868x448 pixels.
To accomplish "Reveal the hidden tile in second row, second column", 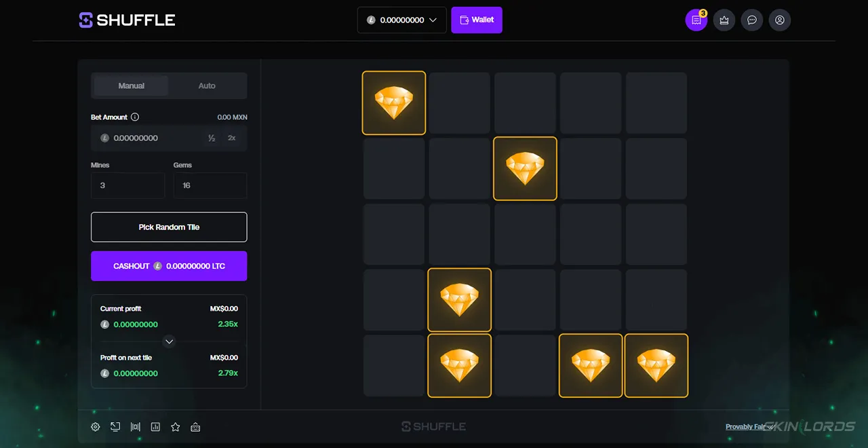I will click(x=460, y=168).
